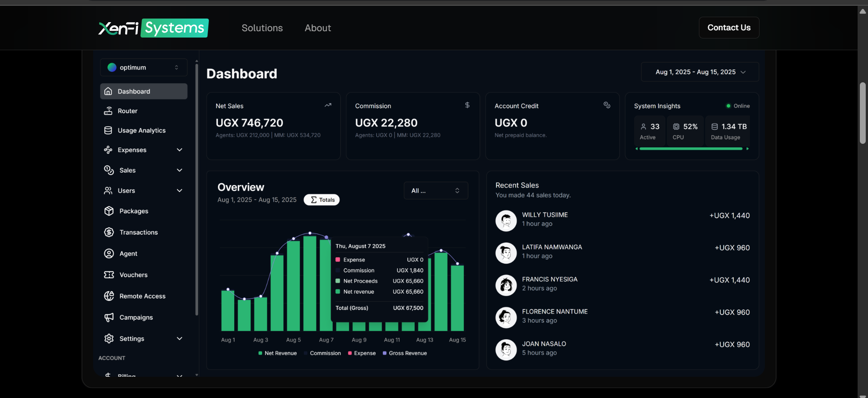The width and height of the screenshot is (868, 398).
Task: Expand the Sales submenu chevron
Action: pos(179,170)
